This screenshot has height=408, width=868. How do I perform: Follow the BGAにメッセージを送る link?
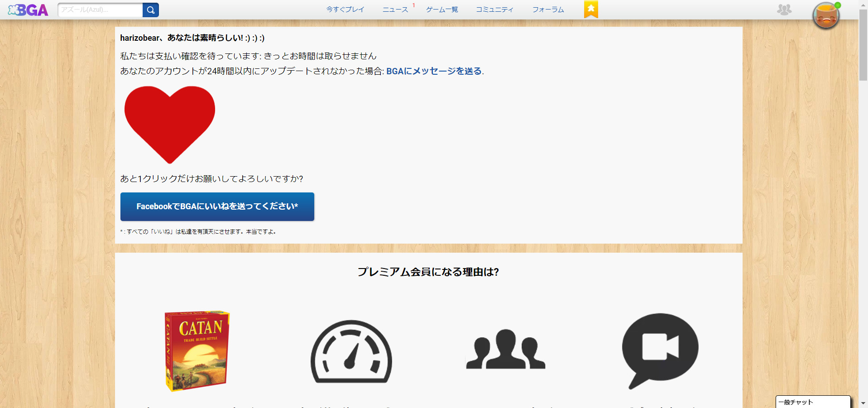point(434,71)
